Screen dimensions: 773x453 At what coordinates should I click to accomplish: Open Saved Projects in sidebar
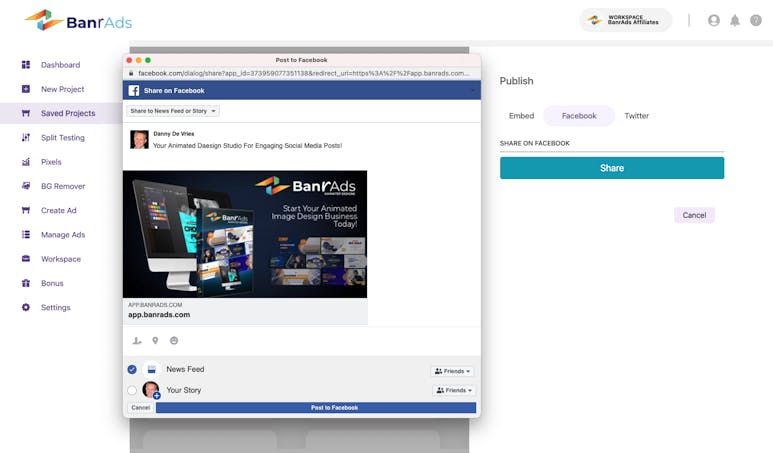click(x=68, y=113)
